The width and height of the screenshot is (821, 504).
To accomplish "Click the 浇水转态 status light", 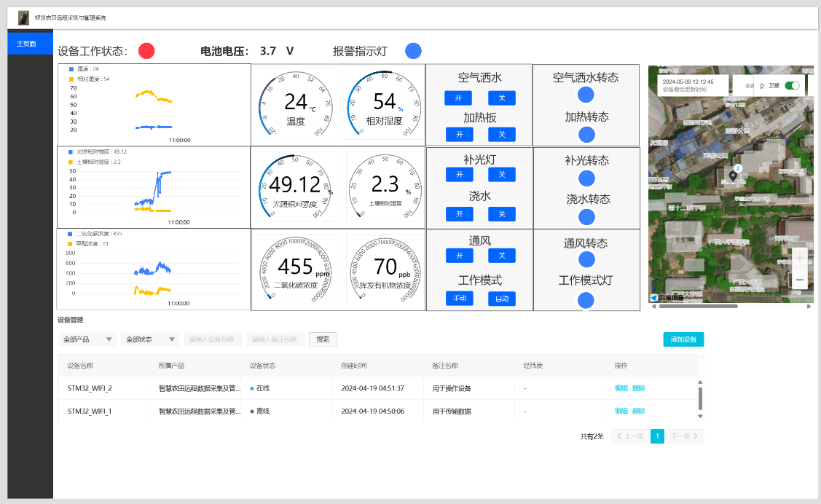I will [x=586, y=216].
